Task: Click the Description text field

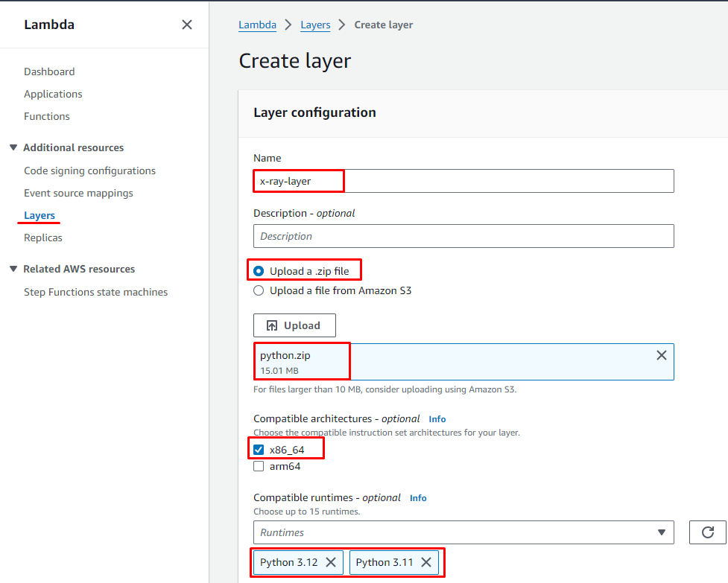Action: 463,236
